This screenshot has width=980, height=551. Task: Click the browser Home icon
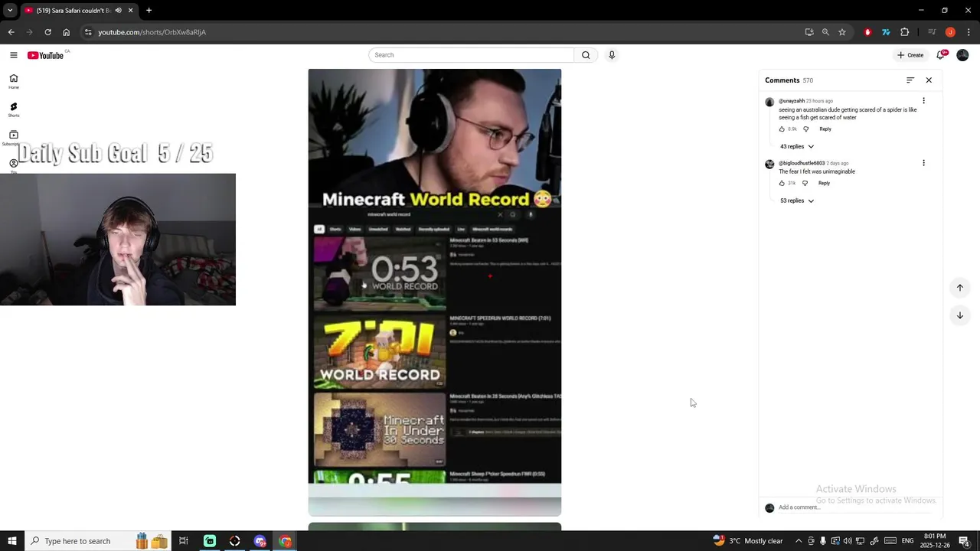point(66,32)
